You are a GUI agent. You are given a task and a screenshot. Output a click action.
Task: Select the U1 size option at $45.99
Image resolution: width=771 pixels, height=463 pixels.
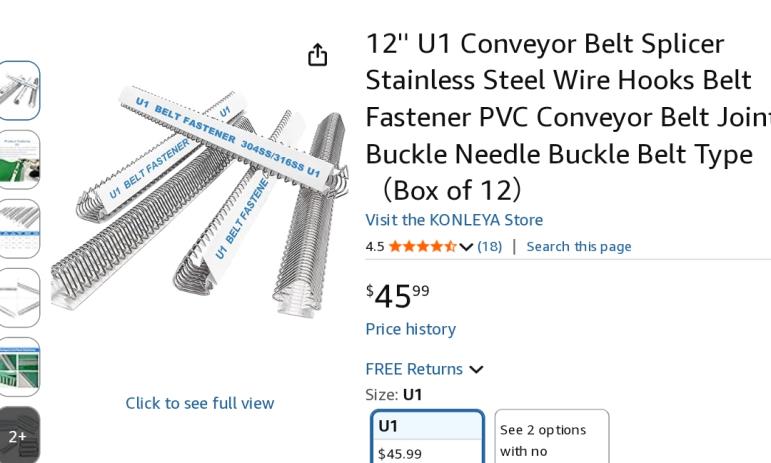(x=427, y=438)
